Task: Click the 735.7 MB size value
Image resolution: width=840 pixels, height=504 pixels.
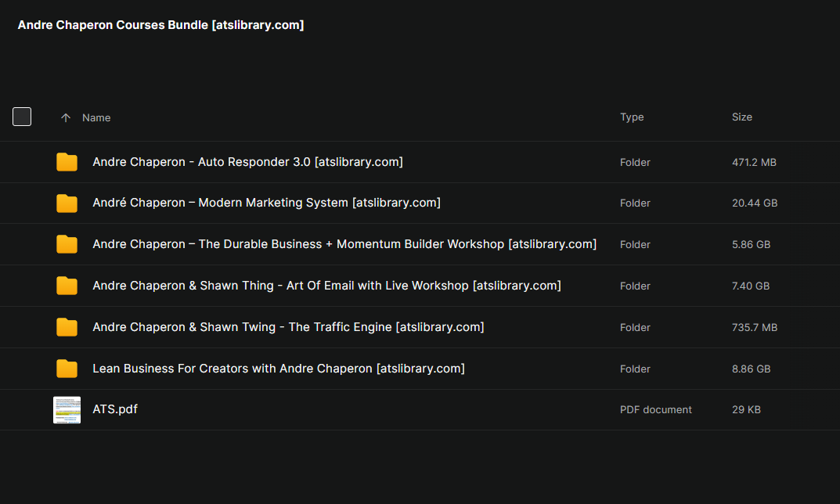Action: tap(755, 327)
